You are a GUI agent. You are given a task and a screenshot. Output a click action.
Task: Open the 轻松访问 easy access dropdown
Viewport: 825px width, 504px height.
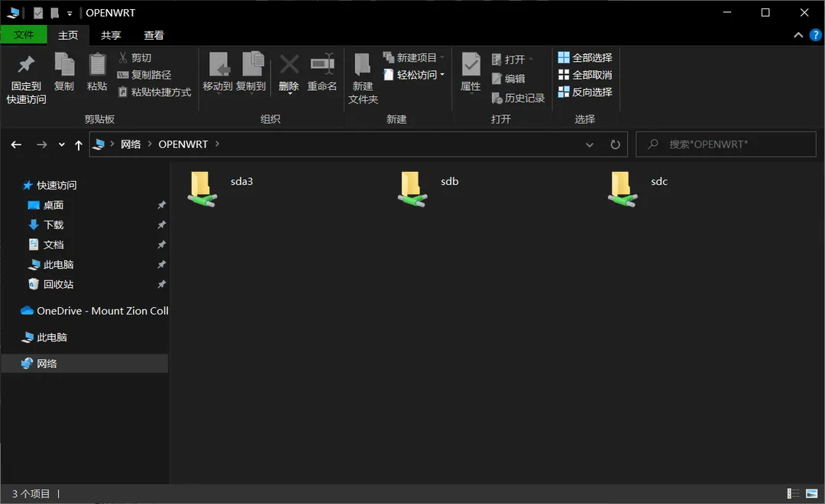[x=414, y=75]
